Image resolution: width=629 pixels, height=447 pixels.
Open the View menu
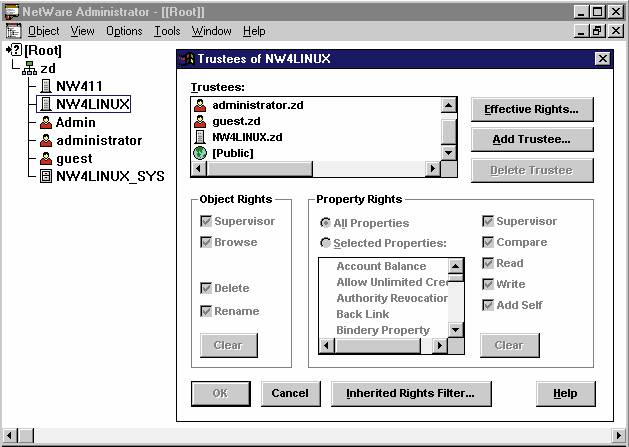(83, 31)
